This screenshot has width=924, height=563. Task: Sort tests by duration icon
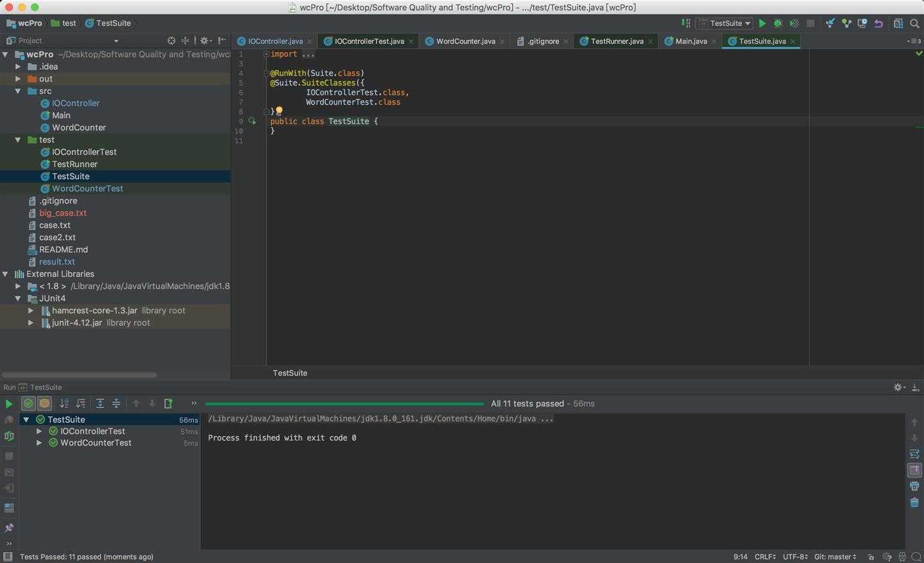(80, 403)
